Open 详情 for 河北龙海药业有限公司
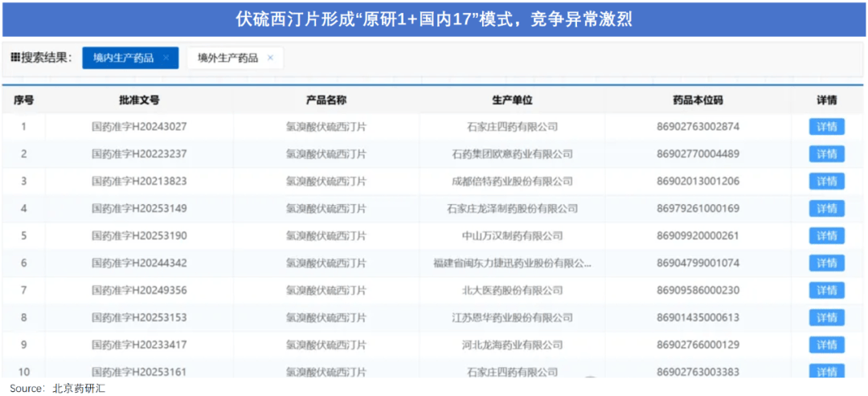868x396 pixels. pos(826,345)
